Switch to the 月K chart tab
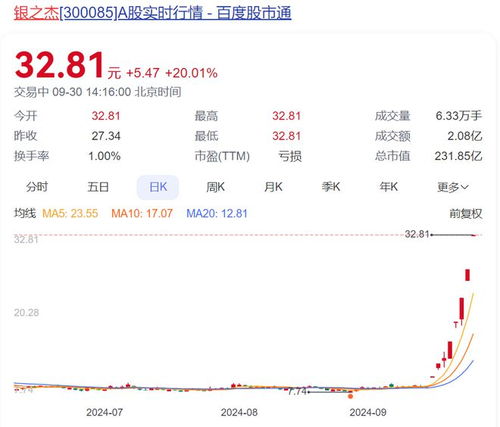Image resolution: width=500 pixels, height=427 pixels. [x=273, y=187]
